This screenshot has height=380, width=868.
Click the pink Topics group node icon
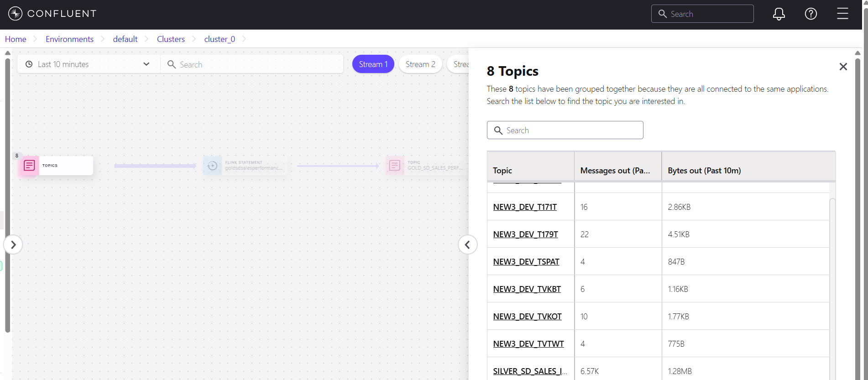[29, 166]
